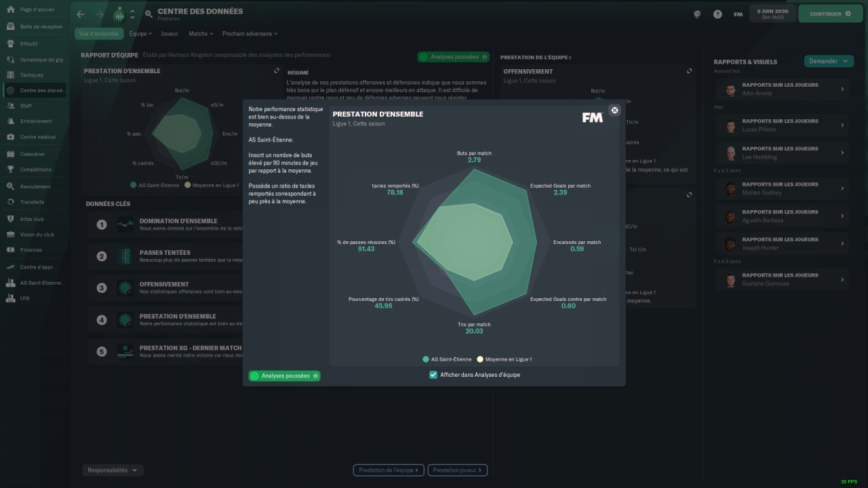Open Boîte de réception inbox icon
The width and height of the screenshot is (868, 488).
coord(11,26)
